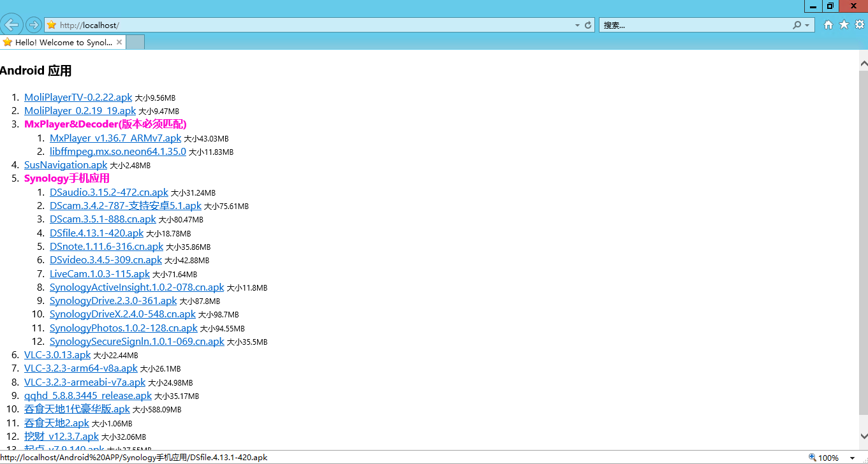
Task: Open libffmpeg.mx.so.neon64.1.35.0 link
Action: click(x=118, y=152)
